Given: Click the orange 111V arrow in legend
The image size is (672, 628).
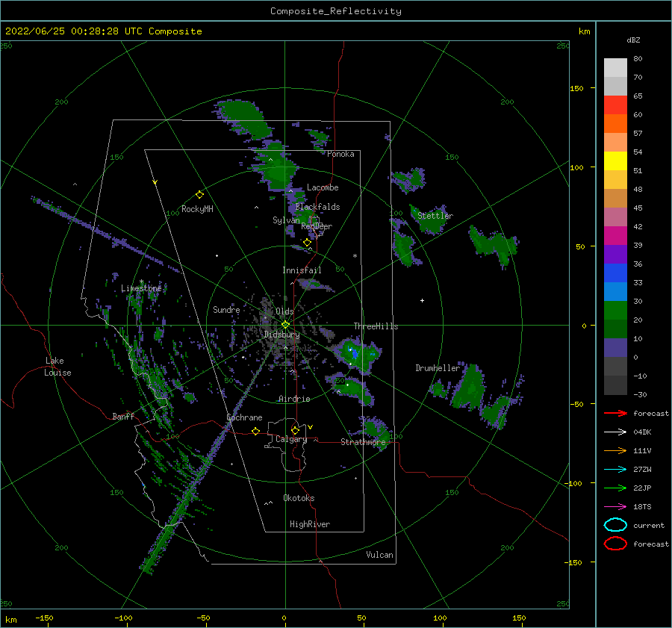Looking at the screenshot, I should coord(615,450).
